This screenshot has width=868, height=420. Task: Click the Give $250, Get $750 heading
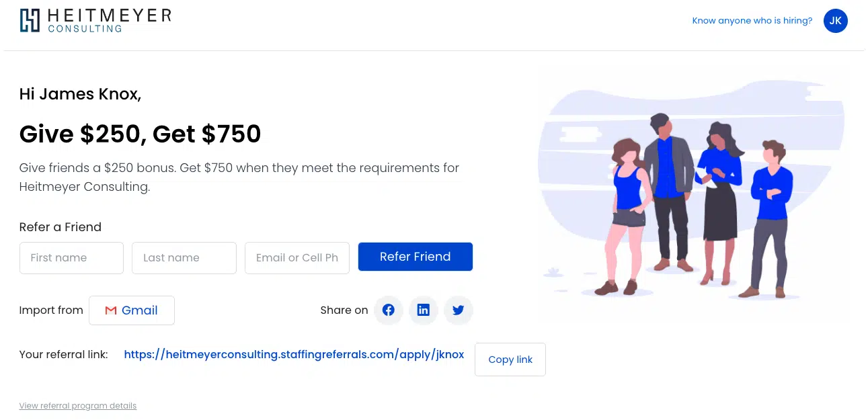pos(140,134)
